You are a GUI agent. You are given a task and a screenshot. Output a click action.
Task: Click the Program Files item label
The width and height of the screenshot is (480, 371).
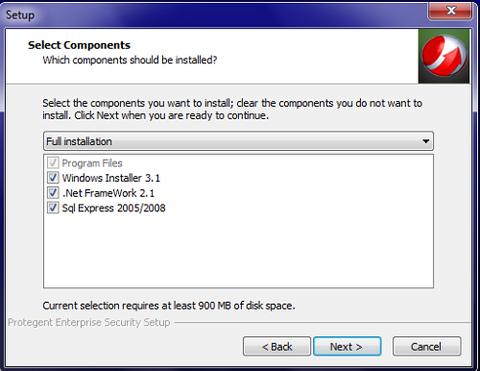coord(92,163)
